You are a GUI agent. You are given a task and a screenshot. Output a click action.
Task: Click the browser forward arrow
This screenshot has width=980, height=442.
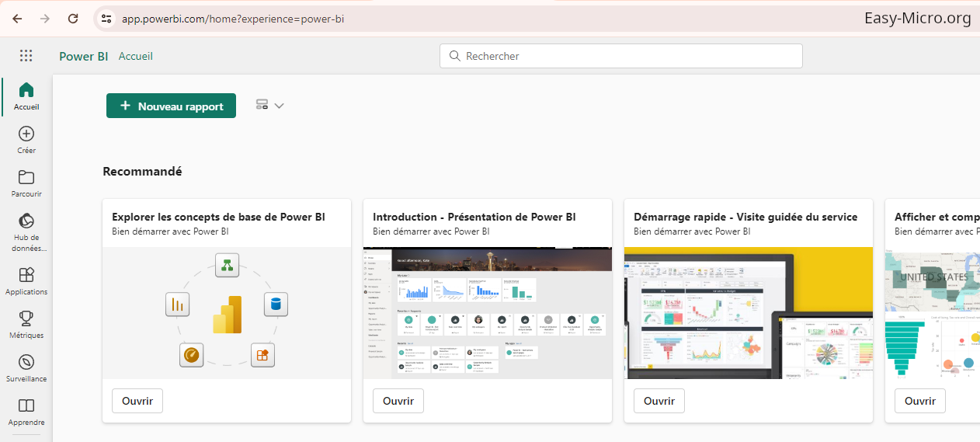pyautogui.click(x=45, y=19)
